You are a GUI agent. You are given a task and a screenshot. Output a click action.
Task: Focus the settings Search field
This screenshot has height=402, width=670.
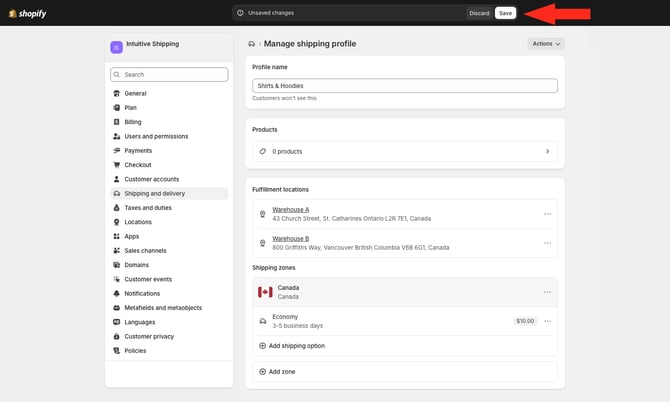tap(169, 74)
